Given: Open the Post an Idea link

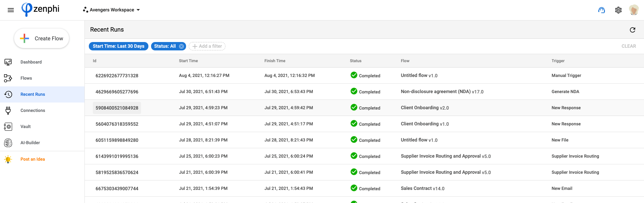Looking at the screenshot, I should pos(33,159).
